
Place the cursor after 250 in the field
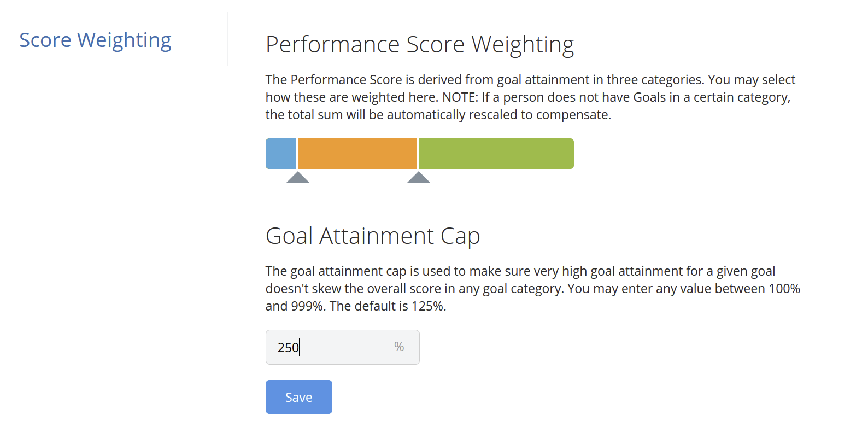300,347
